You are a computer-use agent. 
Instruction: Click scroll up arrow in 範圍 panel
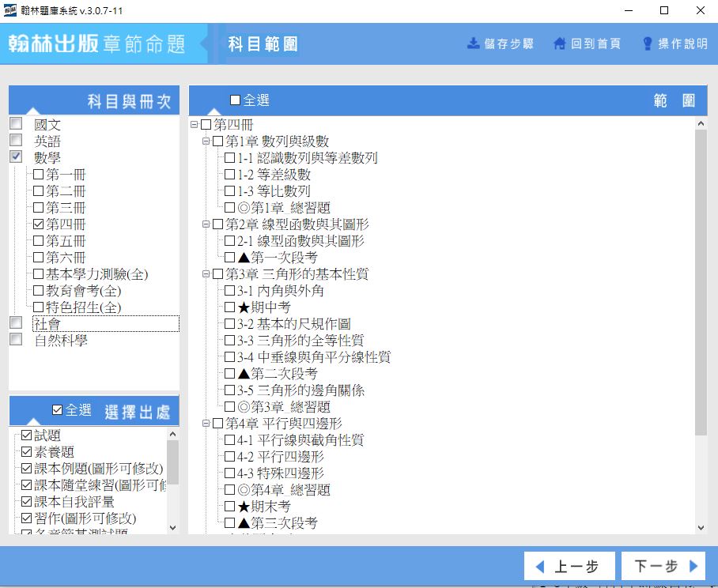pos(701,123)
